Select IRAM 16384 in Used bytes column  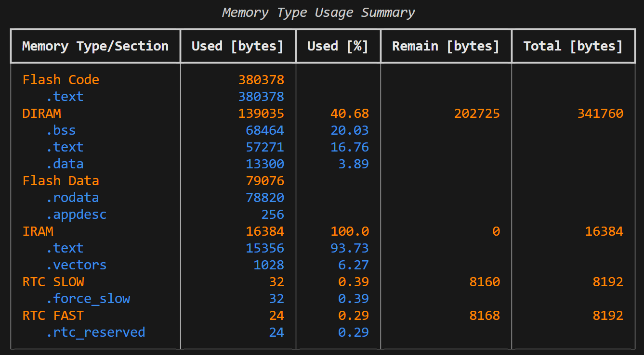(x=265, y=231)
